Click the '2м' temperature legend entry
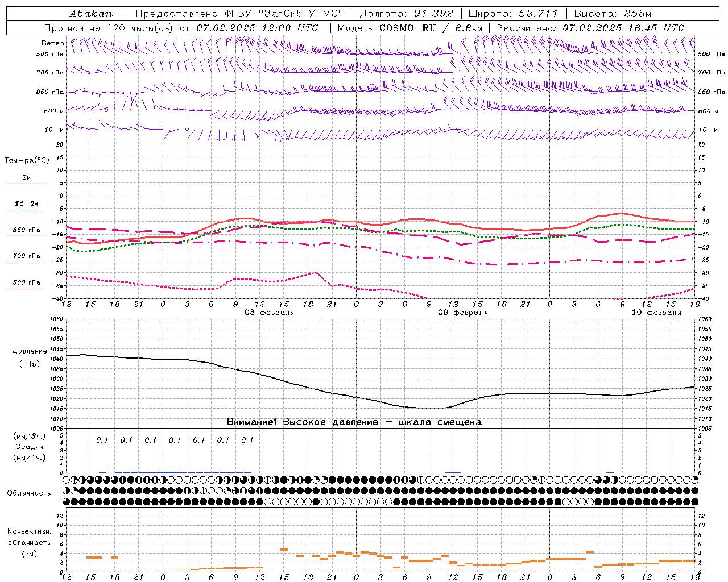Viewport: 728px width, 582px height. coord(27,177)
